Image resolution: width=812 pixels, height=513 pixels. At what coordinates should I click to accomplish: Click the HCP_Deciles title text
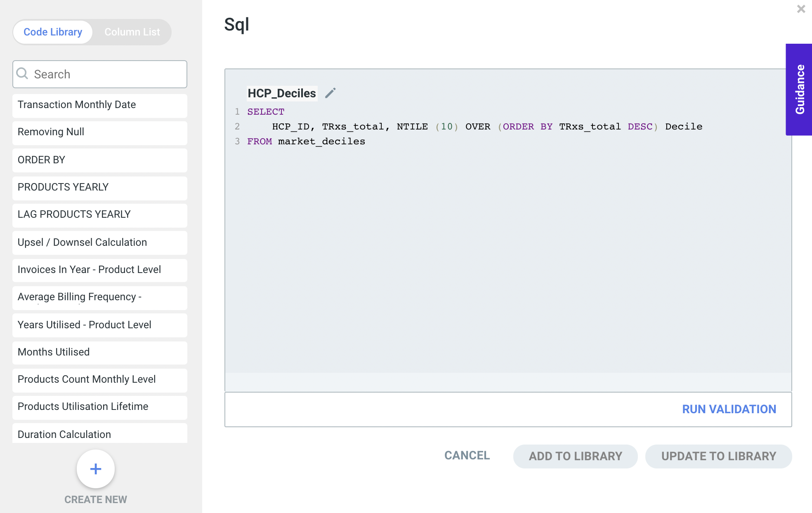[282, 94]
